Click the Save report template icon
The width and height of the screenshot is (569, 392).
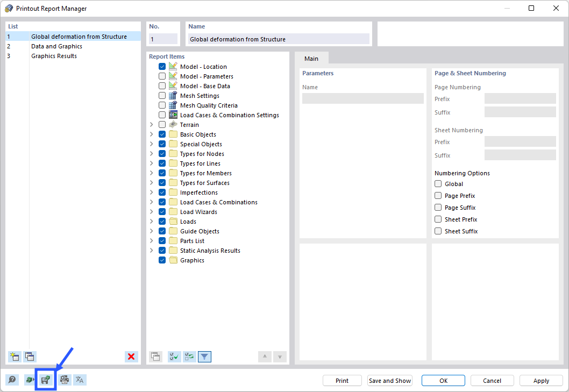point(45,380)
